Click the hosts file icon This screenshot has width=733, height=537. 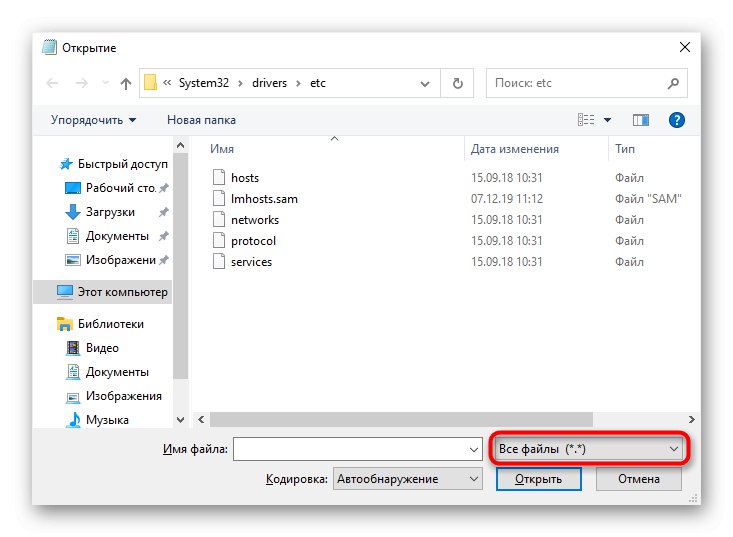[219, 177]
